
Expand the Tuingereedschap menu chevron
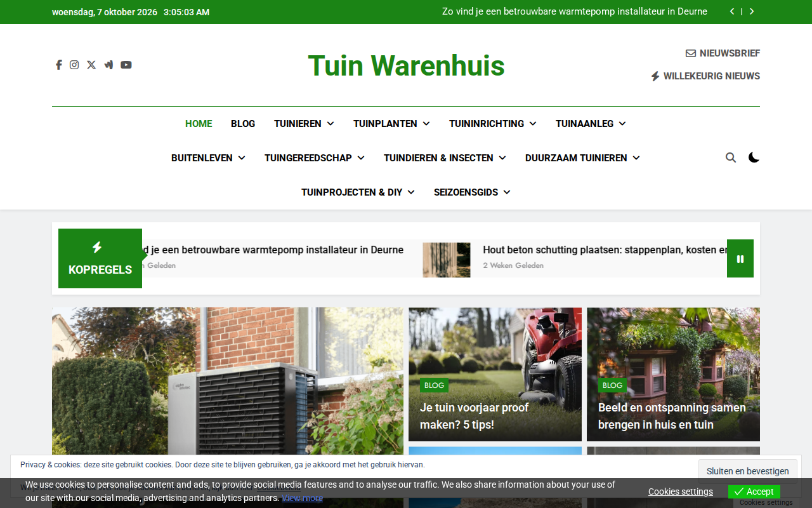pyautogui.click(x=361, y=158)
